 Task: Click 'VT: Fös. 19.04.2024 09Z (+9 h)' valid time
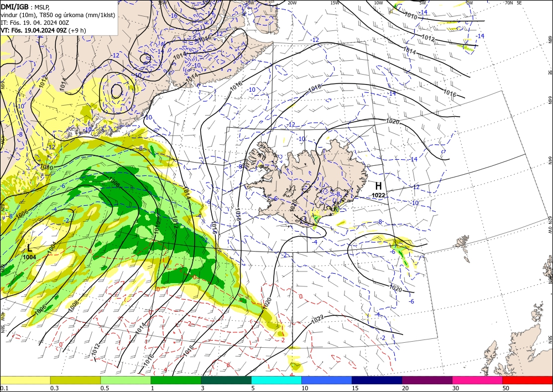(x=43, y=30)
